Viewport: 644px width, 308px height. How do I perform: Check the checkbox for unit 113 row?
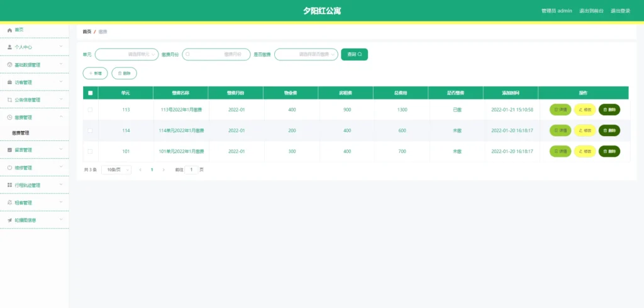click(x=90, y=110)
